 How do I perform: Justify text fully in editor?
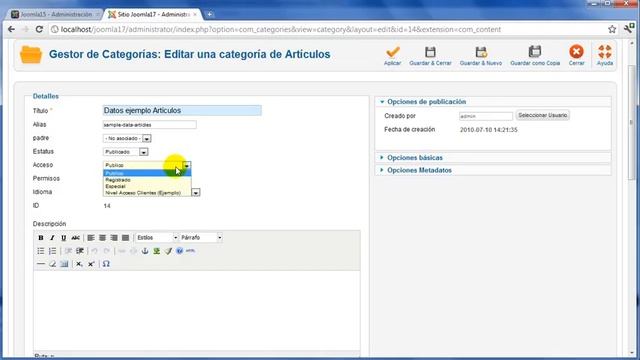tap(125, 238)
